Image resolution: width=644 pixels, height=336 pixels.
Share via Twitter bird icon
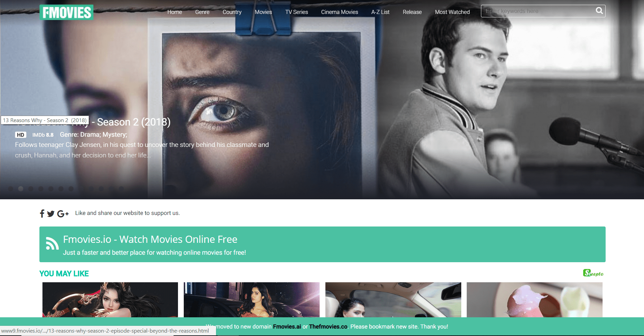pos(51,214)
